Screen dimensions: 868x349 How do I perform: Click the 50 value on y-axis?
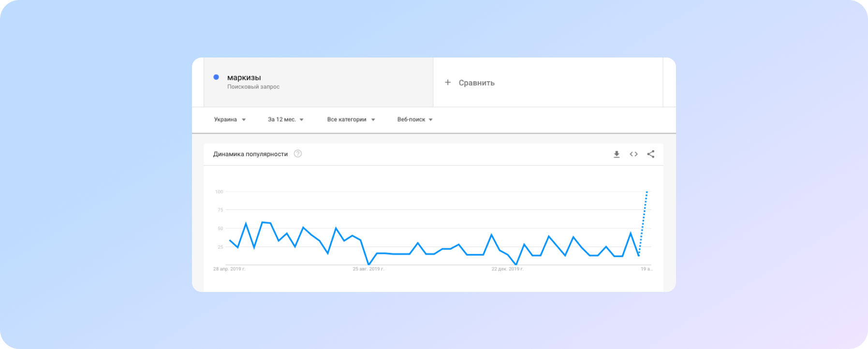coord(221,228)
